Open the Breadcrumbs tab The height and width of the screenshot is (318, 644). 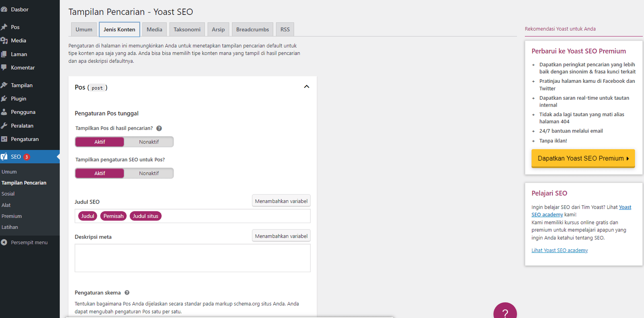point(253,29)
